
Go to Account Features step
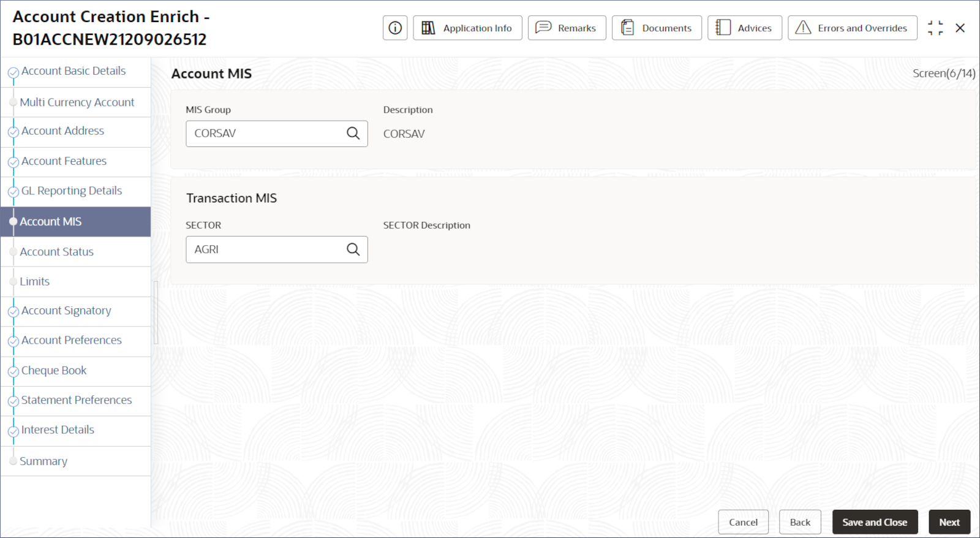[x=75, y=162]
